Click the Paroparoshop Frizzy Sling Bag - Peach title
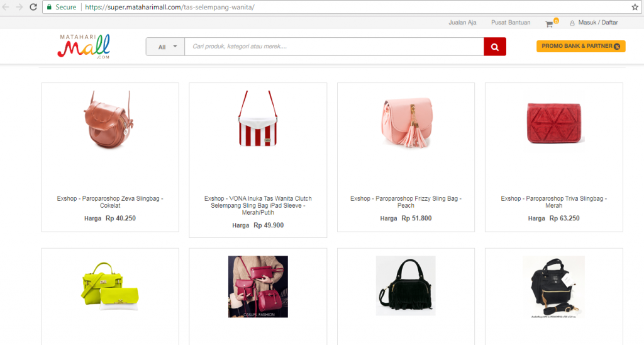 click(x=406, y=202)
